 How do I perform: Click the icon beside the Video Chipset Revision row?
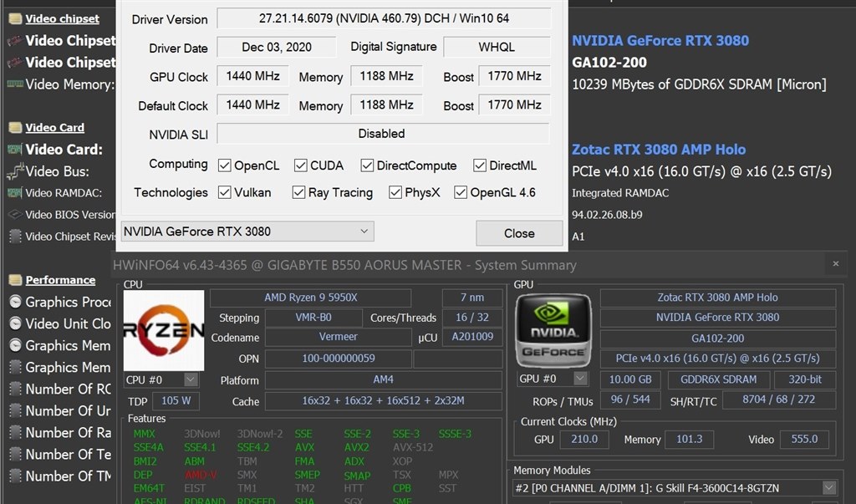click(x=15, y=237)
